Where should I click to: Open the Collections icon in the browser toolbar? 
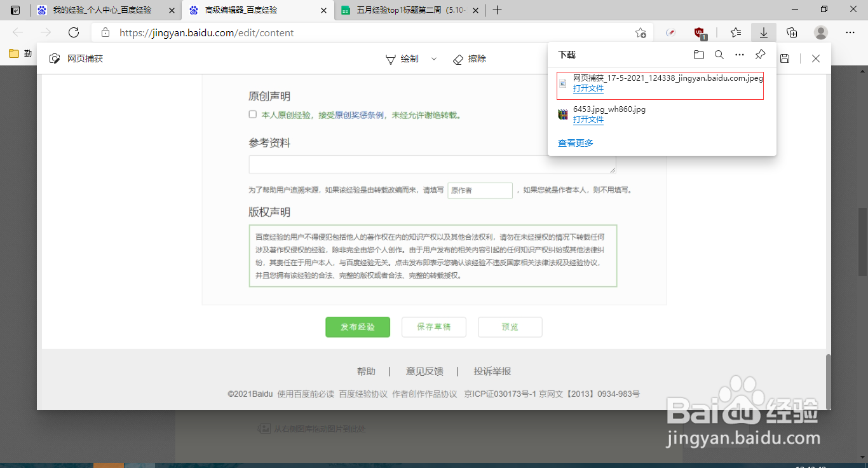coord(792,32)
